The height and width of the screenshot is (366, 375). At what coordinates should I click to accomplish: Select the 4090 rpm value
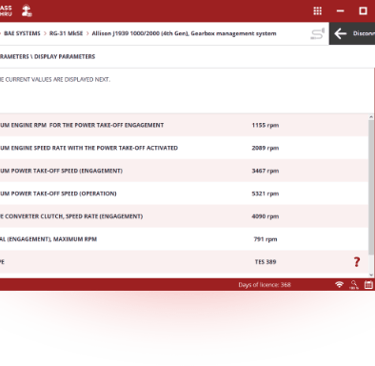[265, 216]
